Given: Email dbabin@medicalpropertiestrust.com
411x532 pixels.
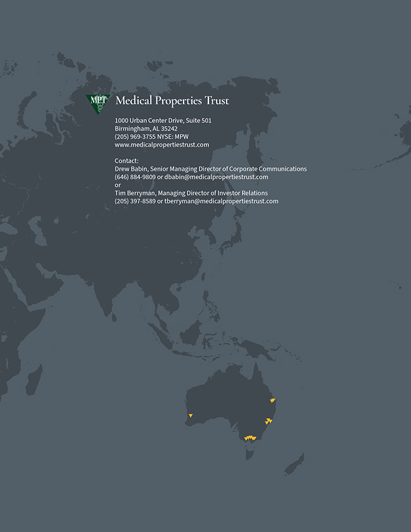Looking at the screenshot, I should 216,177.
